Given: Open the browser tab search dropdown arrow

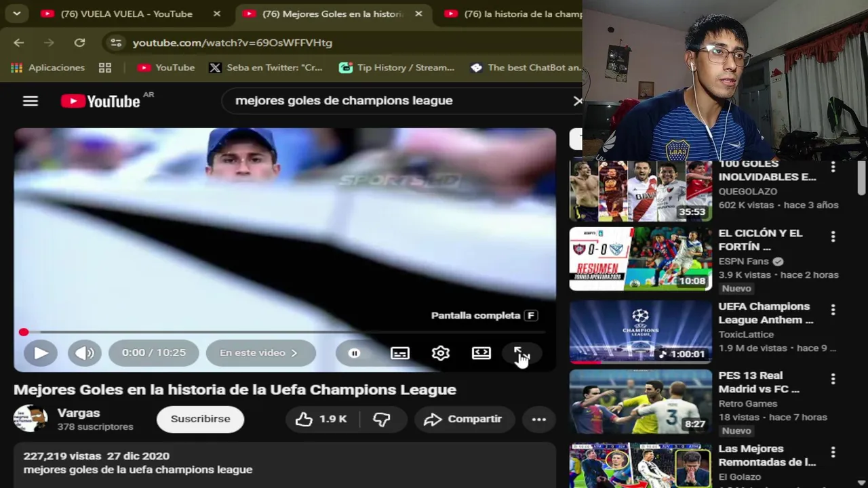Looking at the screenshot, I should [x=16, y=13].
